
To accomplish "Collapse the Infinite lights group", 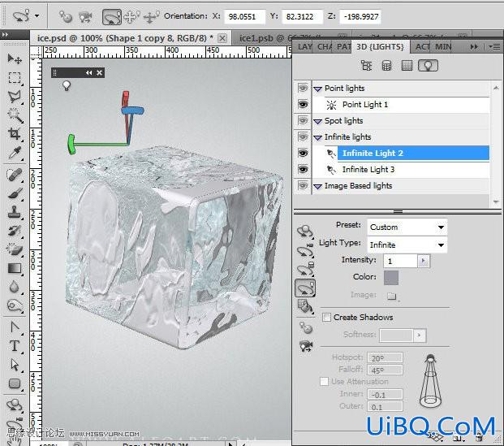I will [317, 138].
